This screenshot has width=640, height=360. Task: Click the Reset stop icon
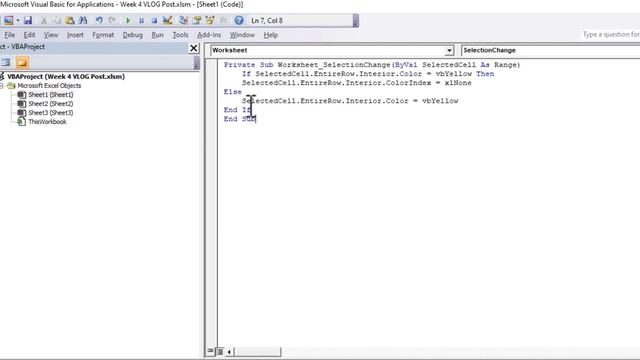[x=154, y=20]
